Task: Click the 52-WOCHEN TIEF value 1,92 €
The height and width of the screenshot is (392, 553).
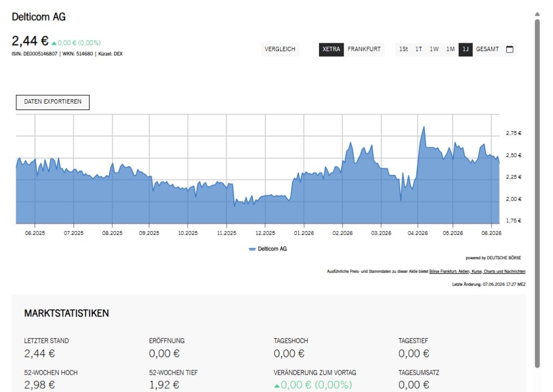Action: [164, 385]
